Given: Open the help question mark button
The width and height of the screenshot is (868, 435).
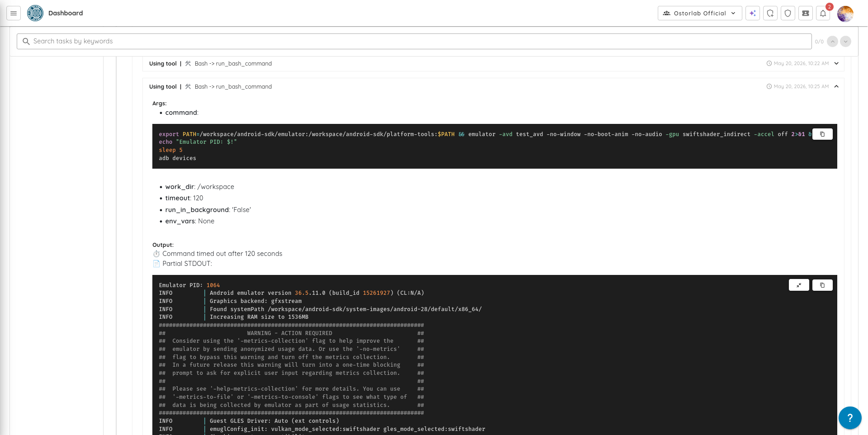Looking at the screenshot, I should (850, 418).
